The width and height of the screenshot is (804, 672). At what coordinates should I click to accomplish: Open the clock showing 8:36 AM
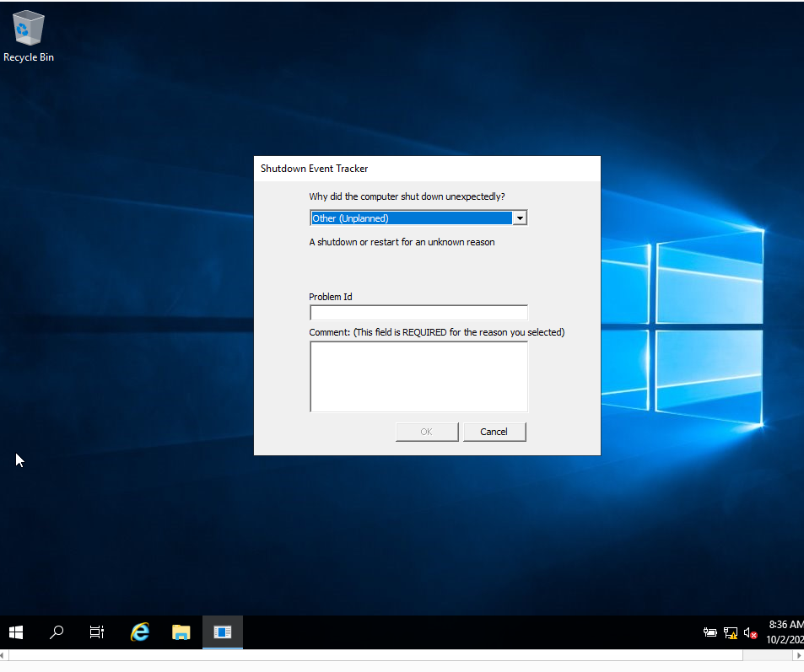click(785, 632)
